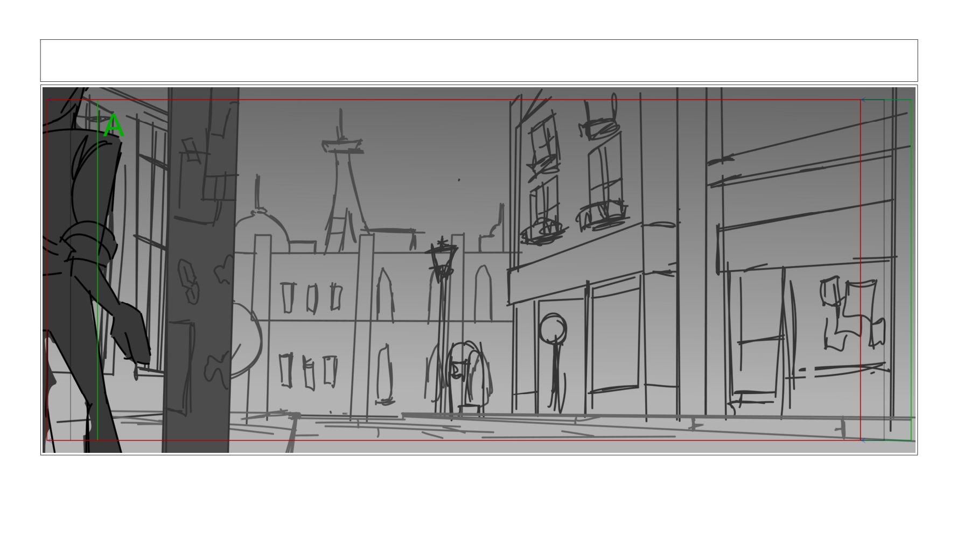957x560 pixels.
Task: Click the empty caption box above the panel
Action: coord(479,60)
